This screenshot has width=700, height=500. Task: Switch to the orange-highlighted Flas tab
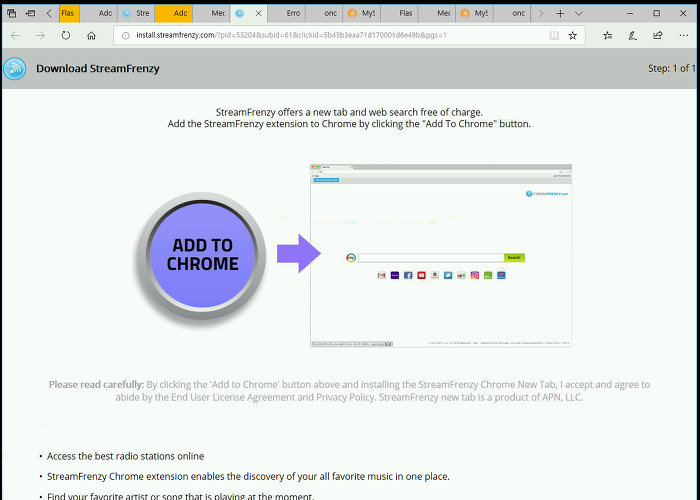[x=69, y=13]
